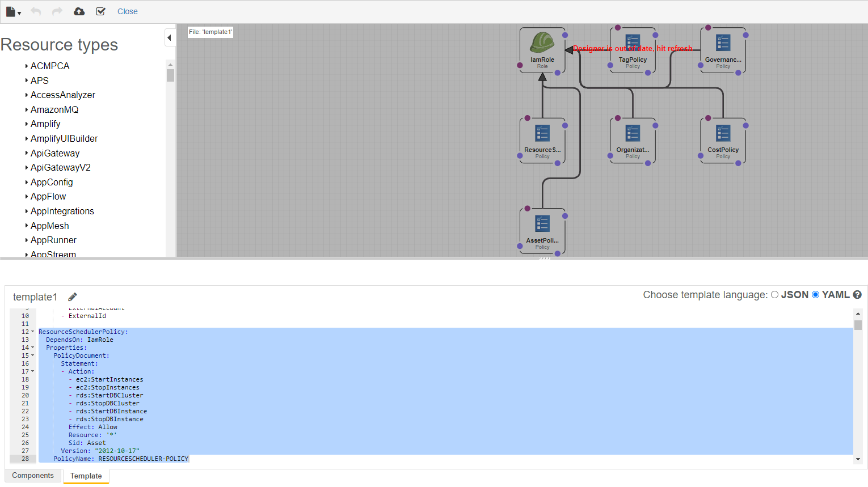Click the undo arrow icon
This screenshot has width=868, height=487.
pyautogui.click(x=36, y=11)
